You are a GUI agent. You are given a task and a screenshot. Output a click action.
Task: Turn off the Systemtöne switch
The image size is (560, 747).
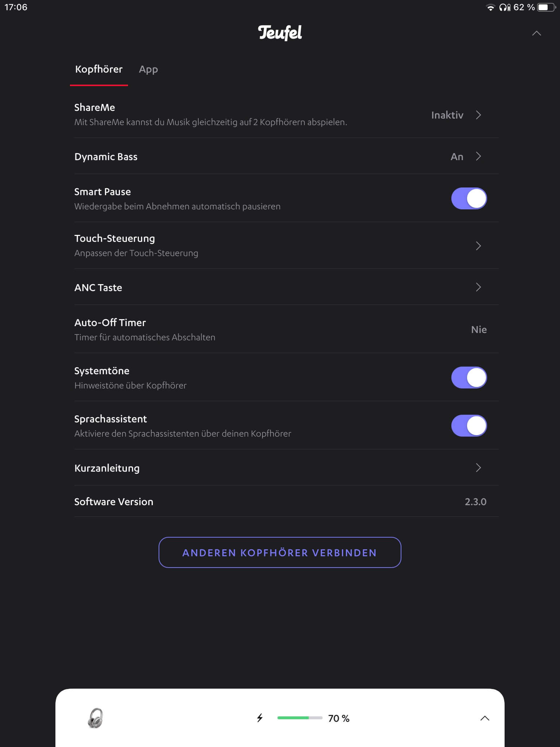(469, 378)
